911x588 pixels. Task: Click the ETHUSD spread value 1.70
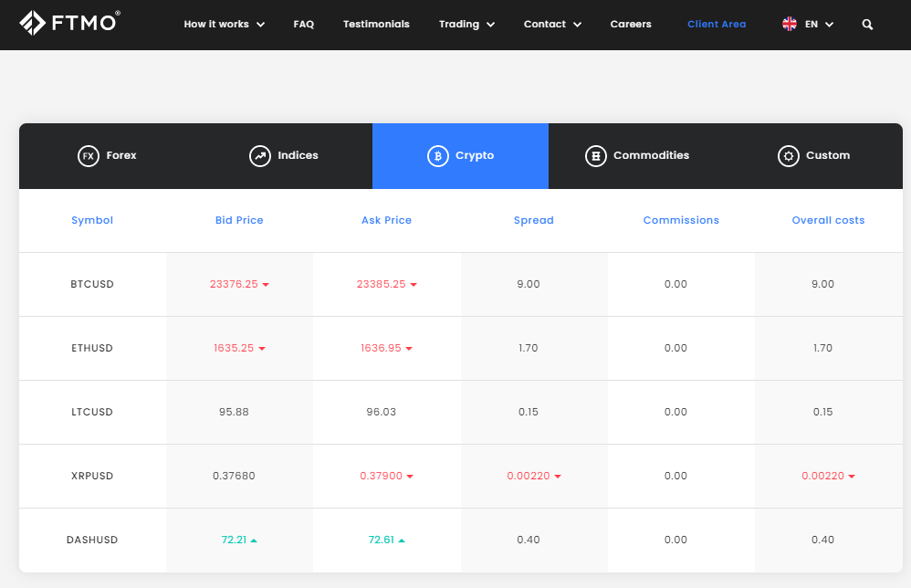click(x=529, y=348)
